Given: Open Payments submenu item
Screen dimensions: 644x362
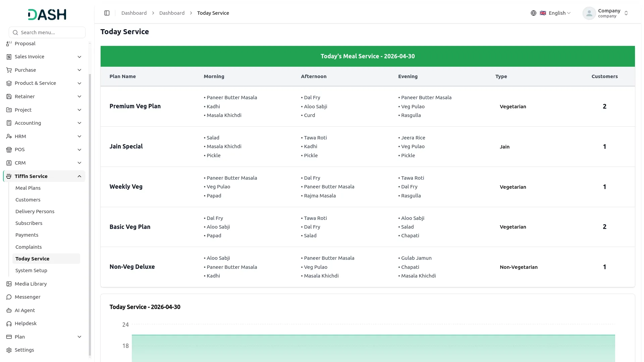Looking at the screenshot, I should tap(46, 235).
